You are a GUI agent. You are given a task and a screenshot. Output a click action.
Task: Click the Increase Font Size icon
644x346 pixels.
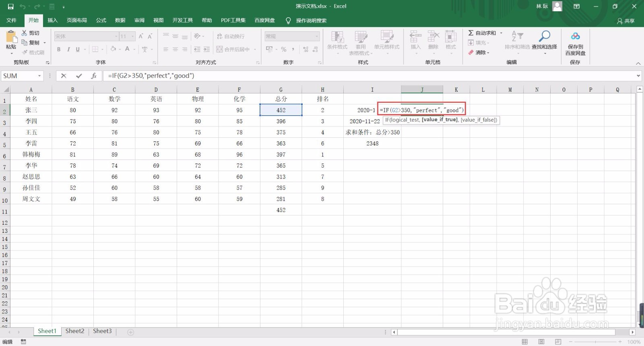pyautogui.click(x=141, y=36)
